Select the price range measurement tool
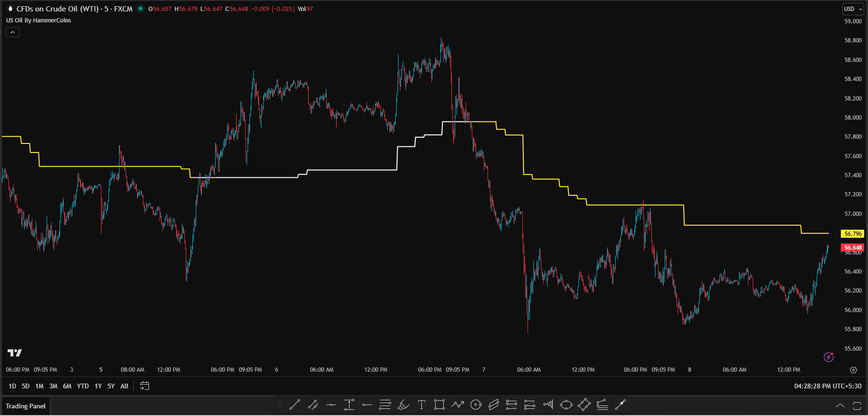This screenshot has width=868, height=416. coord(349,405)
